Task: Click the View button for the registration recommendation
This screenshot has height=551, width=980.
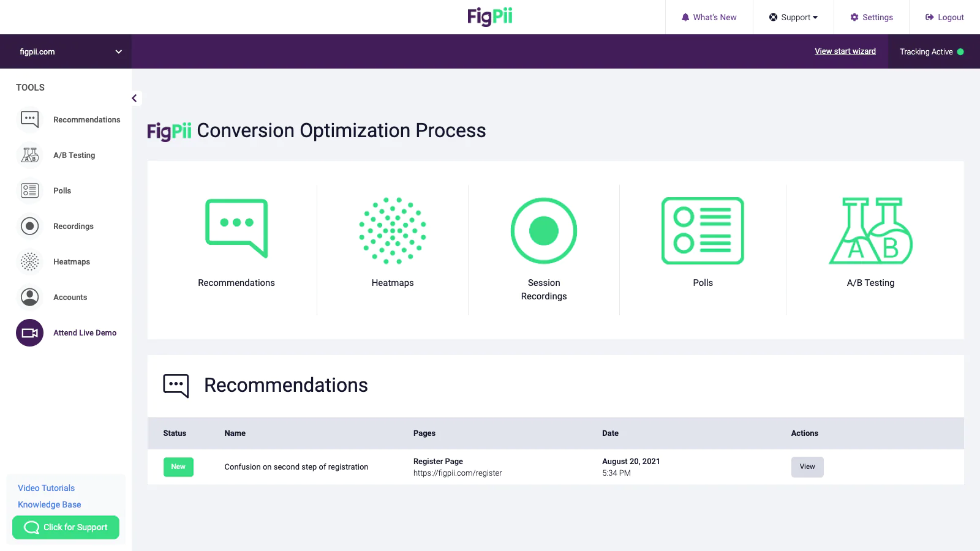Action: pos(807,467)
